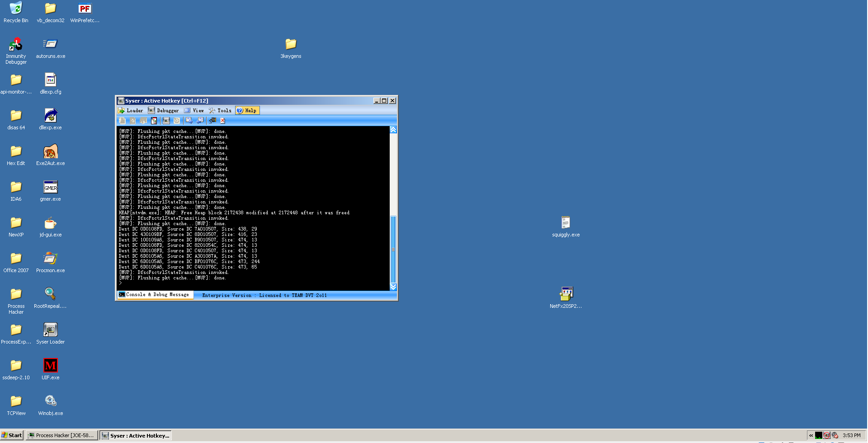Select the Winobj.exe desktop icon
This screenshot has height=443, width=868.
(x=51, y=405)
